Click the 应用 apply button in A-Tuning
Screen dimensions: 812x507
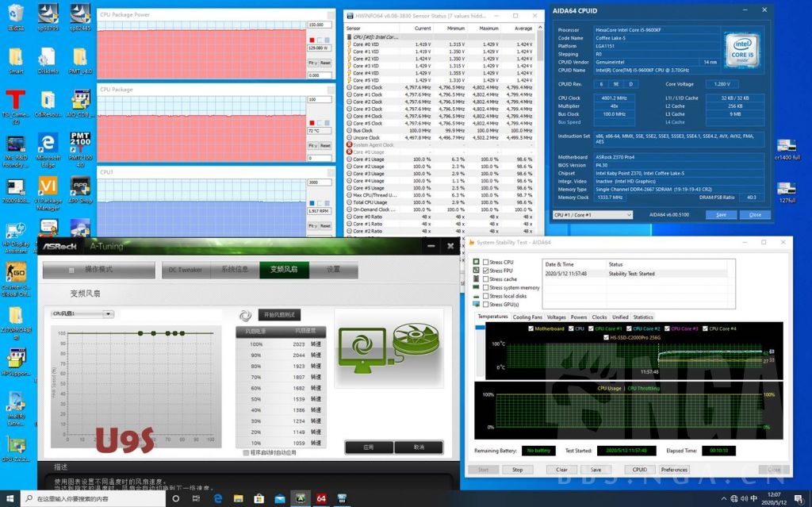click(x=369, y=447)
